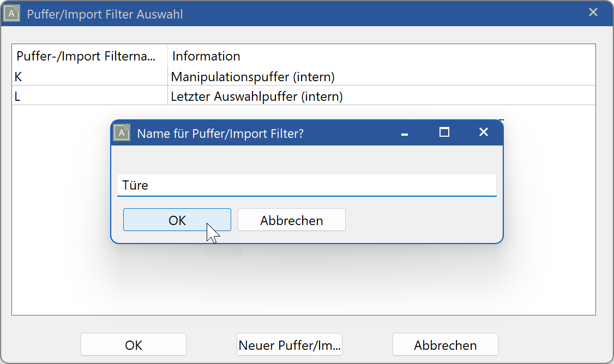Click the app icon in the name dialog title bar
Image resolution: width=614 pixels, height=364 pixels.
pyautogui.click(x=121, y=132)
